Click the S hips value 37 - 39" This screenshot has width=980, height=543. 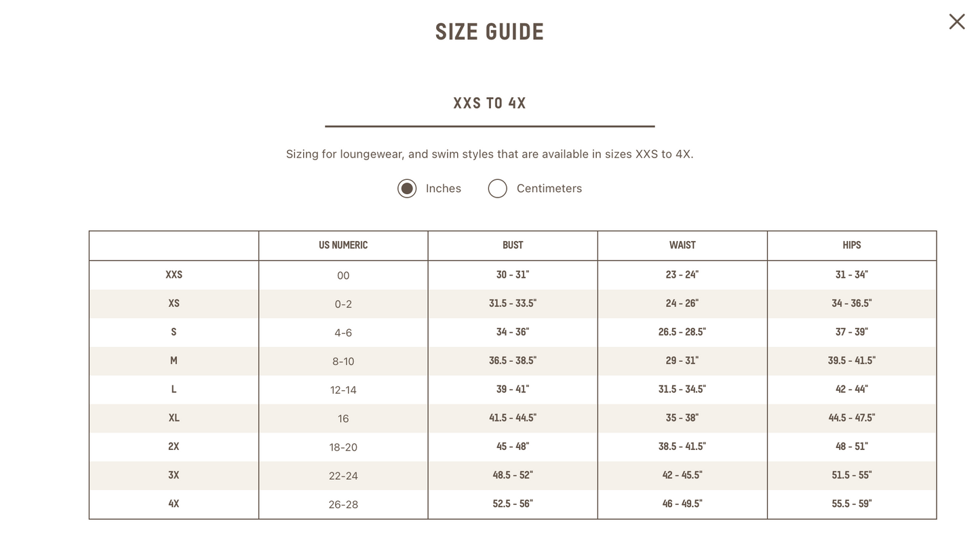[852, 332]
